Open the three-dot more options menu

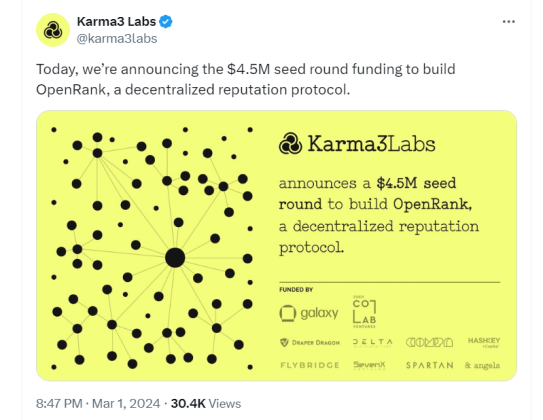click(x=508, y=22)
